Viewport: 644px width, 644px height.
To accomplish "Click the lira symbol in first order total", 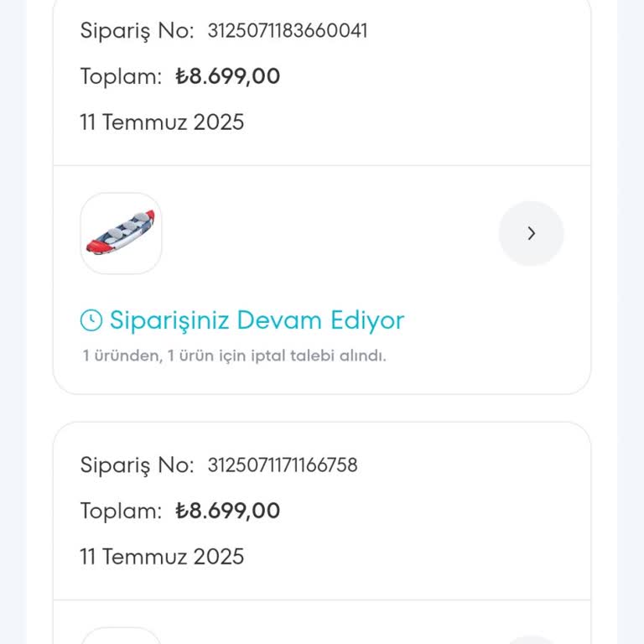I will point(182,77).
